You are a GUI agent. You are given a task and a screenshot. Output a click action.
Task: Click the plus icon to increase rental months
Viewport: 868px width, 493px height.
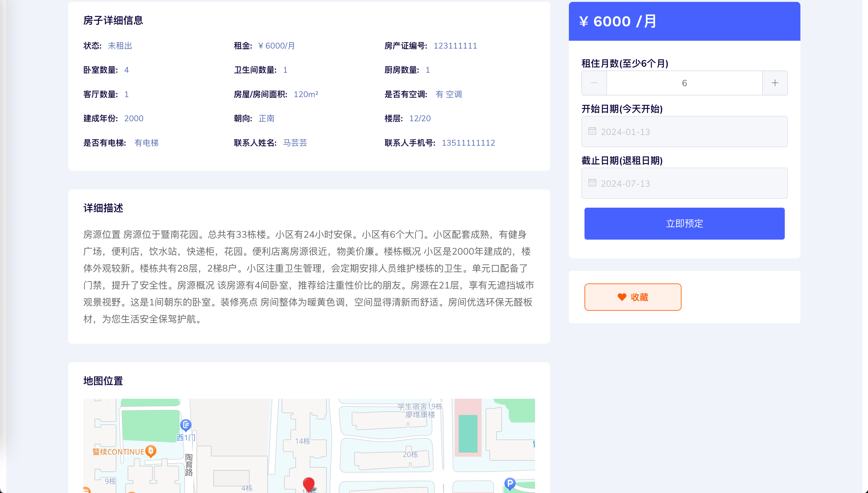point(775,83)
